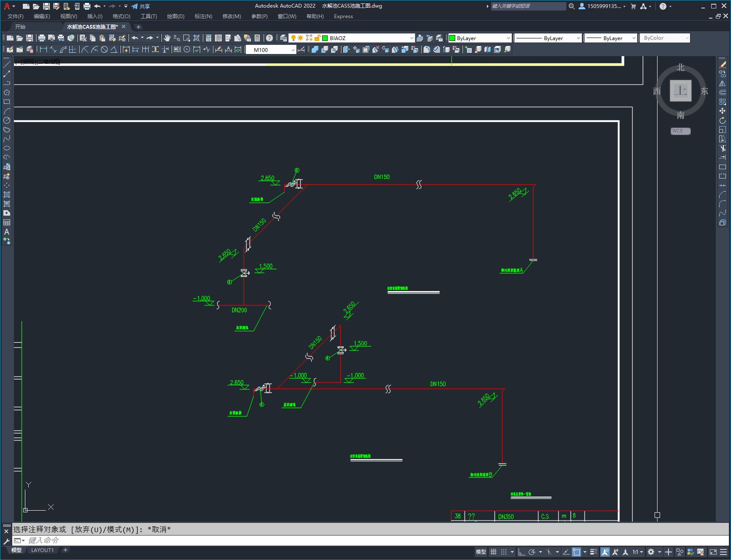Image resolution: width=731 pixels, height=560 pixels.
Task: Select the Pan tool in the toolbar
Action: 167,39
